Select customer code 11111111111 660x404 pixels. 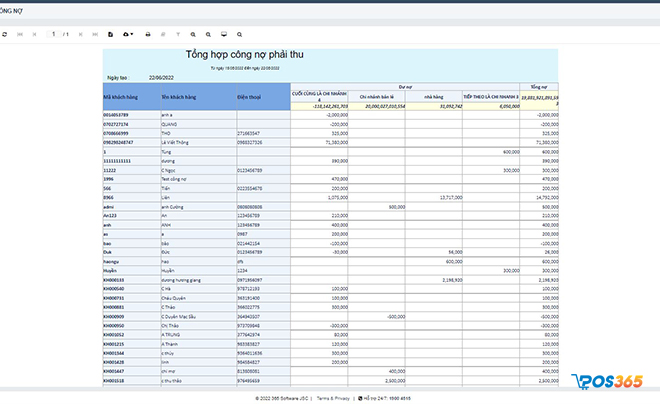[x=117, y=161]
